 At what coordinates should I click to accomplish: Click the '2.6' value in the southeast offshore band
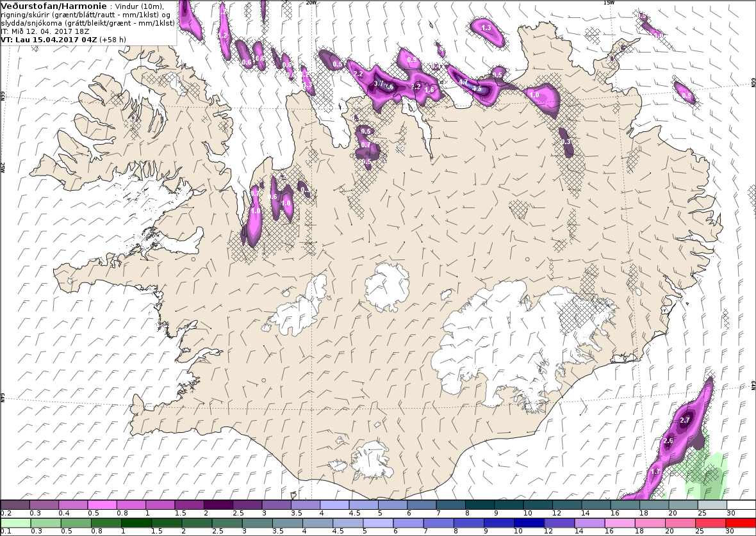point(668,441)
